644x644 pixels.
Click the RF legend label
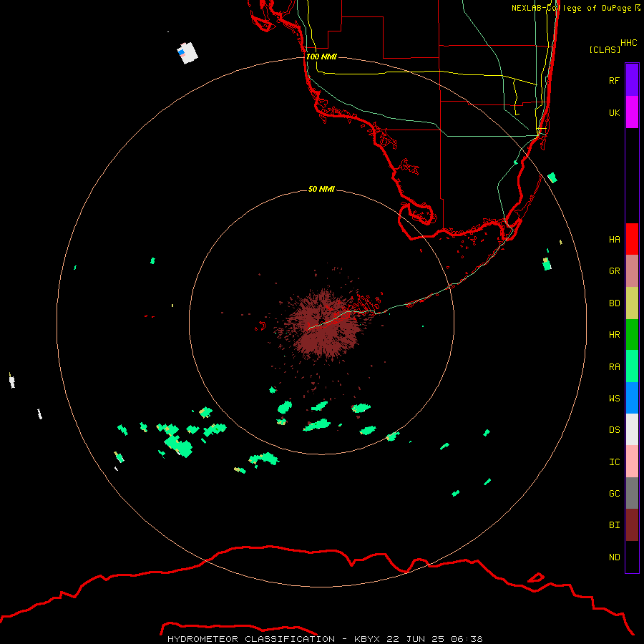[x=614, y=80]
